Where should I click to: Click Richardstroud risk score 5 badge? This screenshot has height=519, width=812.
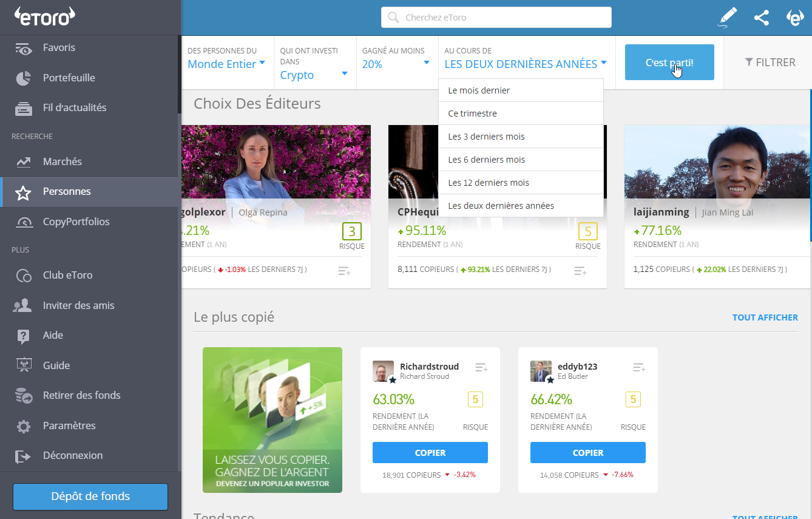(x=475, y=399)
